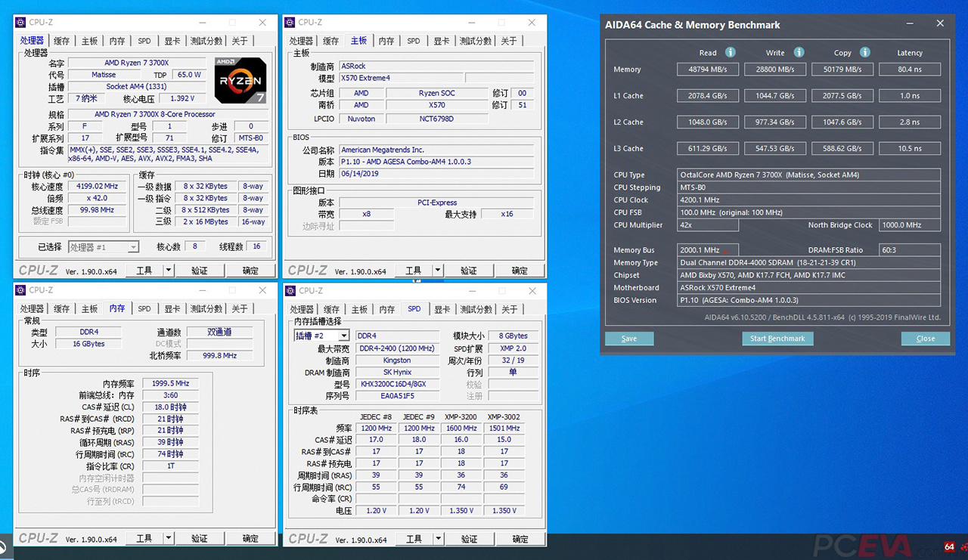Select 测试分数 tab in the 内存 window

pyautogui.click(x=206, y=308)
